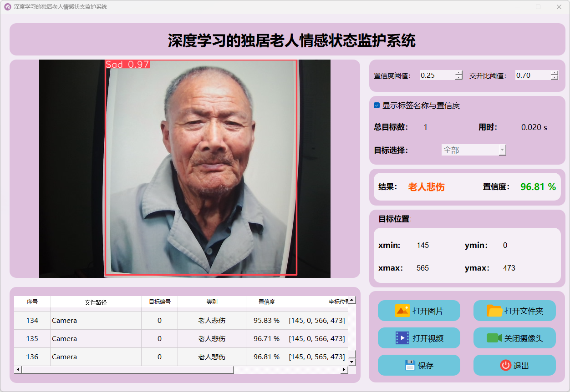Select the confidence cell showing 96.81 %
570x392 pixels.
(x=266, y=357)
